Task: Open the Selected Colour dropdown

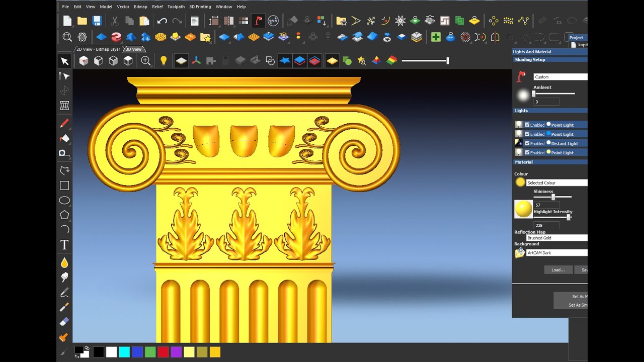Action: 557,183
